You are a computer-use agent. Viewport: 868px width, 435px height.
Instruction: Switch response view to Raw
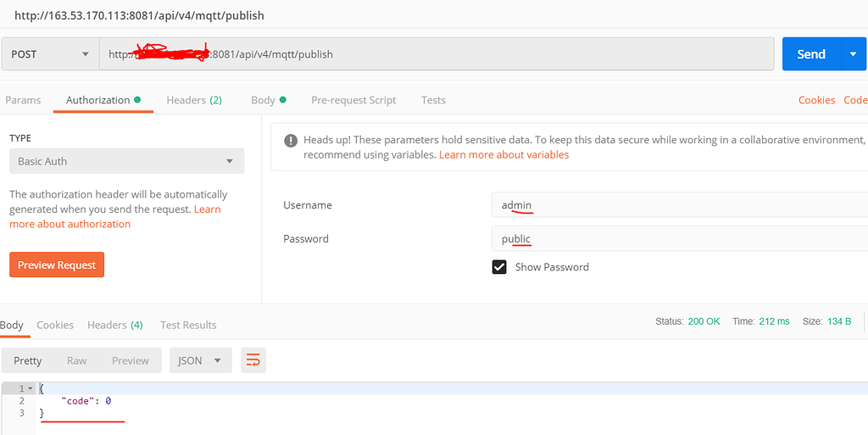coord(77,360)
